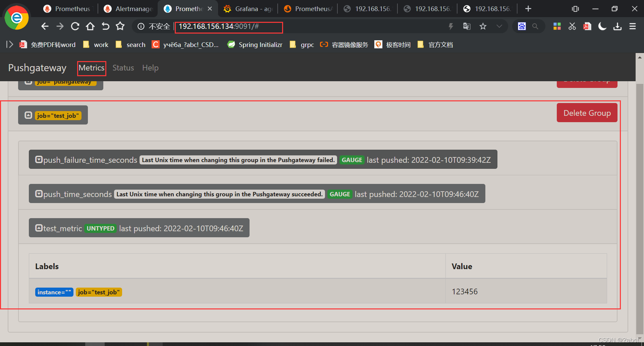Image resolution: width=644 pixels, height=346 pixels.
Task: Switch to the first Prometheus tab
Action: 68,9
